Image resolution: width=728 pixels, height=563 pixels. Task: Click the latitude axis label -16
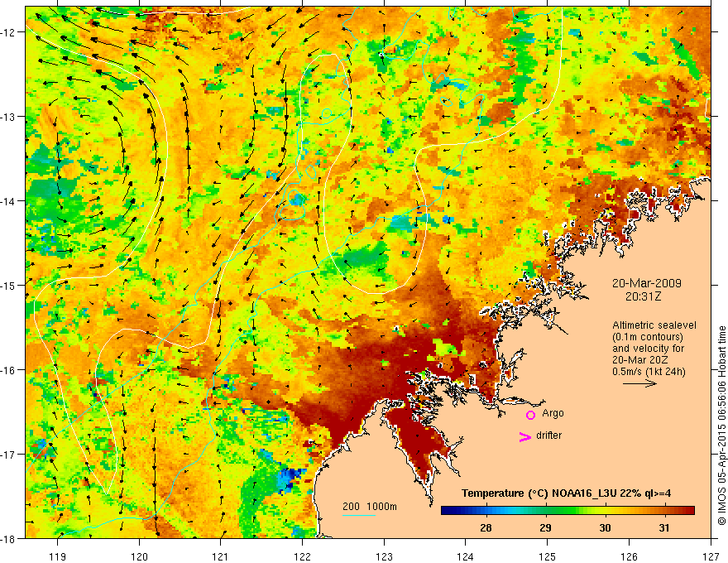[8, 370]
